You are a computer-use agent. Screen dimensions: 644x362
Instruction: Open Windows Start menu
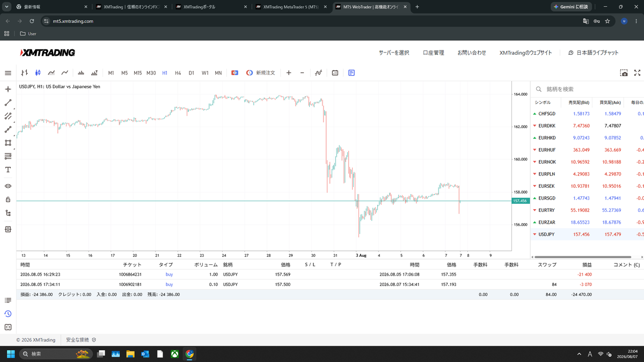(x=10, y=354)
